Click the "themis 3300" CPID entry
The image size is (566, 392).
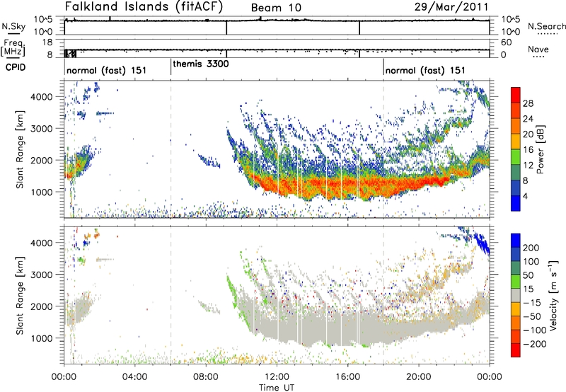point(201,64)
